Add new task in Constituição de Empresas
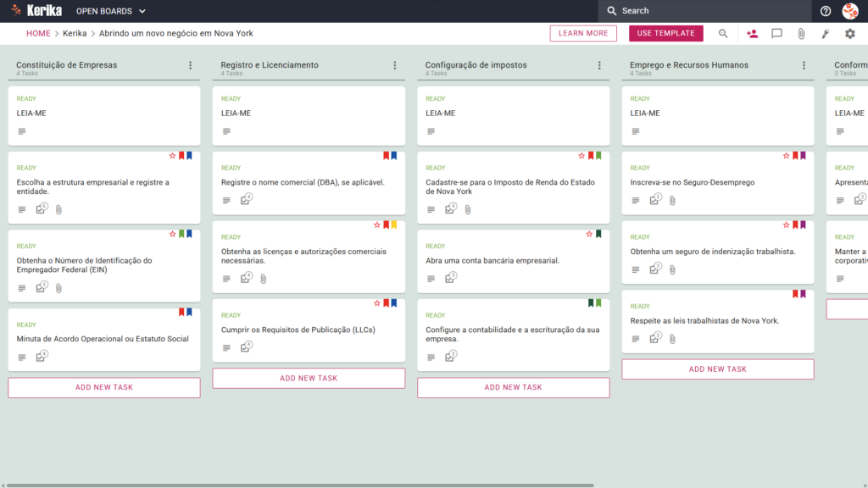Image resolution: width=868 pixels, height=488 pixels. (104, 387)
